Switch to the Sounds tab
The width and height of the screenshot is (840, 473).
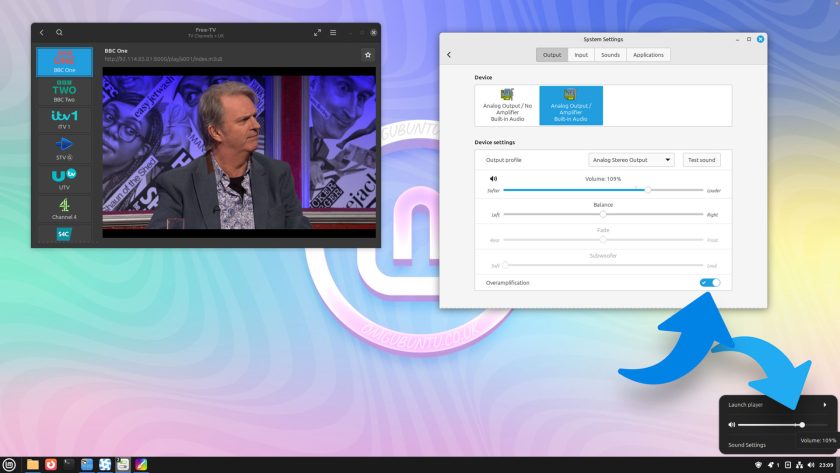click(x=610, y=55)
